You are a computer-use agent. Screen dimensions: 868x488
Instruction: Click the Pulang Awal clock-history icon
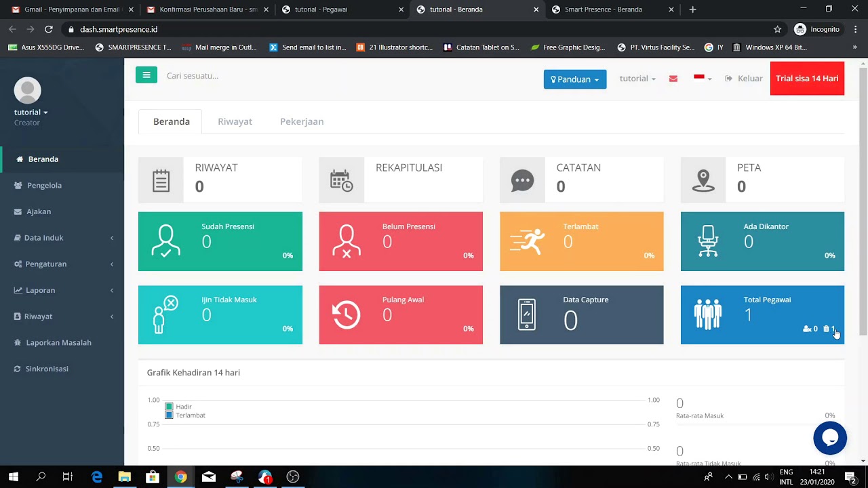(x=347, y=314)
